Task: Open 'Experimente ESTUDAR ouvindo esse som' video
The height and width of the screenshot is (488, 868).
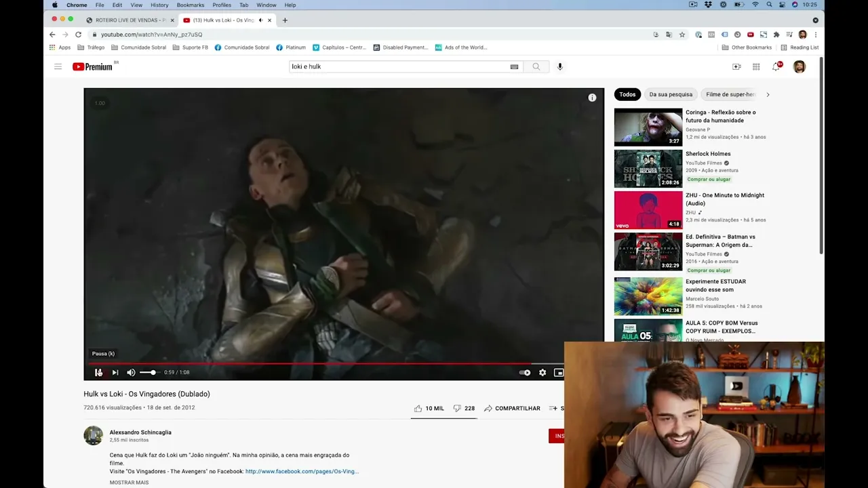Action: pos(715,285)
